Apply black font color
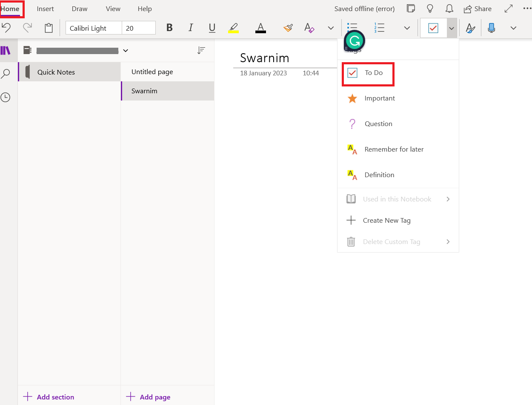Viewport: 532px width, 405px height. (x=260, y=28)
